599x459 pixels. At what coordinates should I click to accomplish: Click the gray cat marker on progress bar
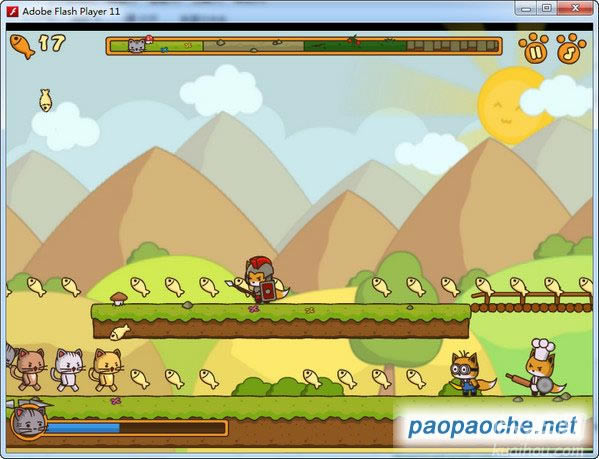136,46
